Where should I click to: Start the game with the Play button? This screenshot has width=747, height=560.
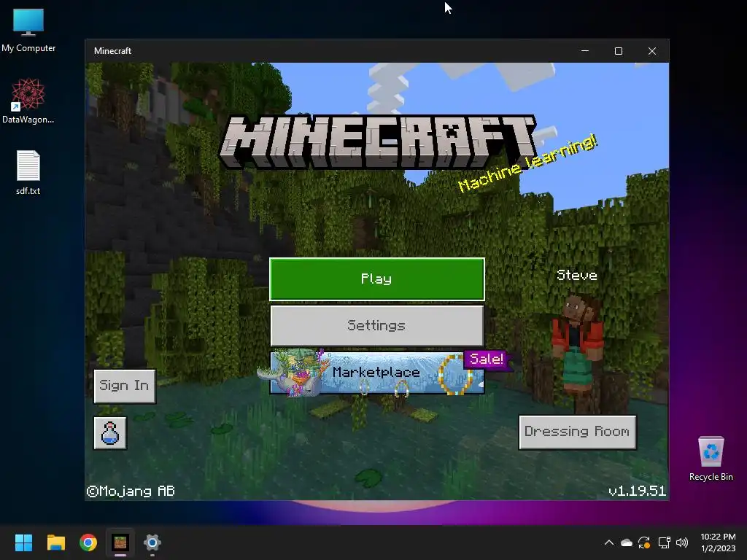point(377,279)
